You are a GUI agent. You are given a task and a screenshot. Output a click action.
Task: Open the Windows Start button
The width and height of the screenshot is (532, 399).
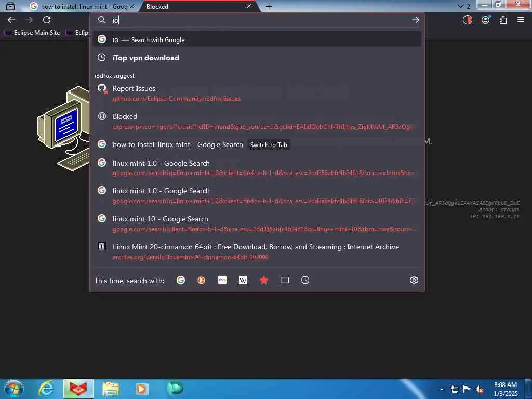(x=14, y=389)
